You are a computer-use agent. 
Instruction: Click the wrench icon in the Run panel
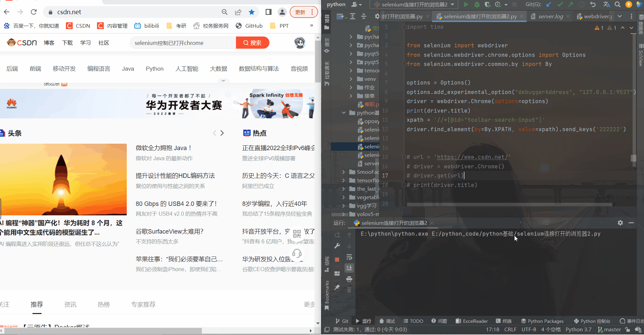[x=337, y=246]
